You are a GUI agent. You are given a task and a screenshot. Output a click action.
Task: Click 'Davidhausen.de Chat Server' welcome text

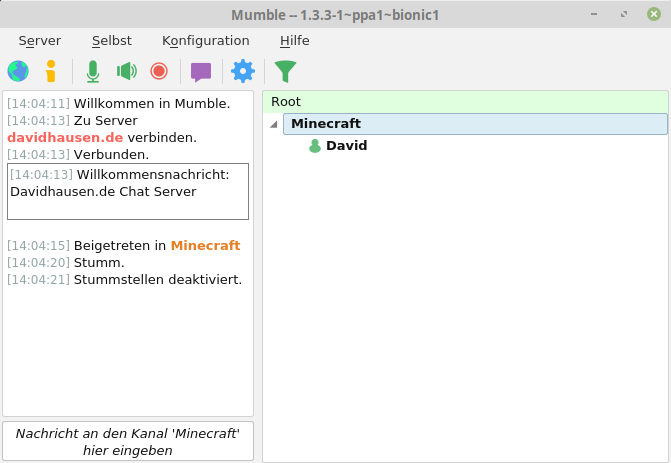pos(103,192)
